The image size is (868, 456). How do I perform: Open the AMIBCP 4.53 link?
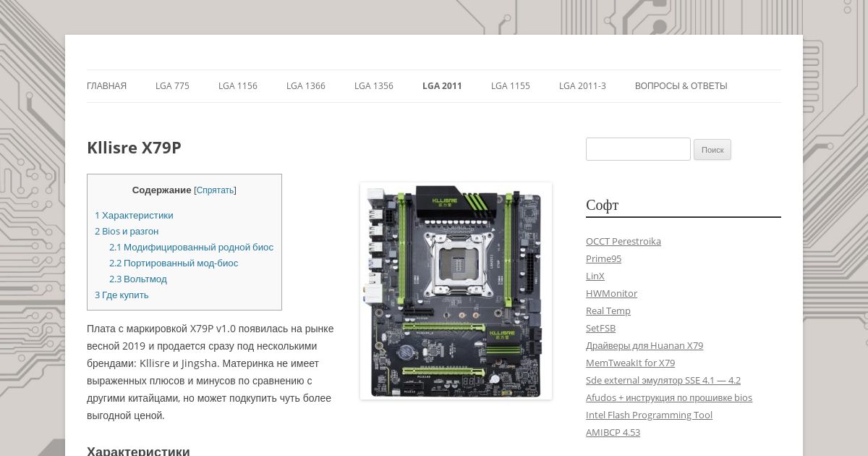tap(613, 432)
